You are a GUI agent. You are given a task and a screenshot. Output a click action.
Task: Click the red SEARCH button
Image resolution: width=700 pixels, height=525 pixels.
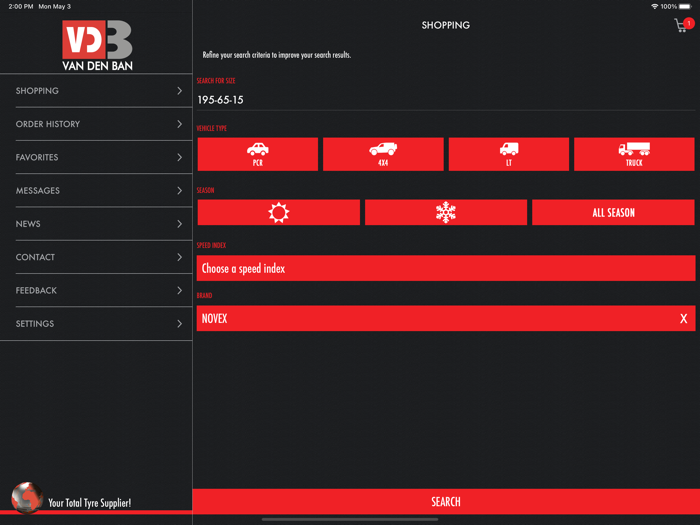446,501
